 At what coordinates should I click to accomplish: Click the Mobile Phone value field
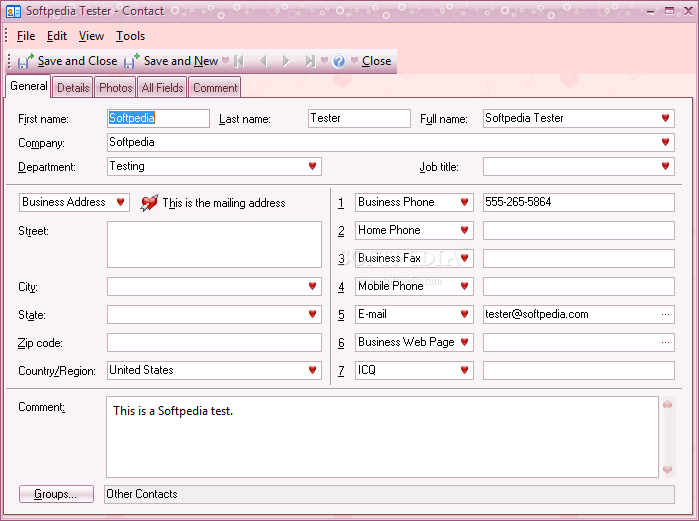[x=579, y=286]
